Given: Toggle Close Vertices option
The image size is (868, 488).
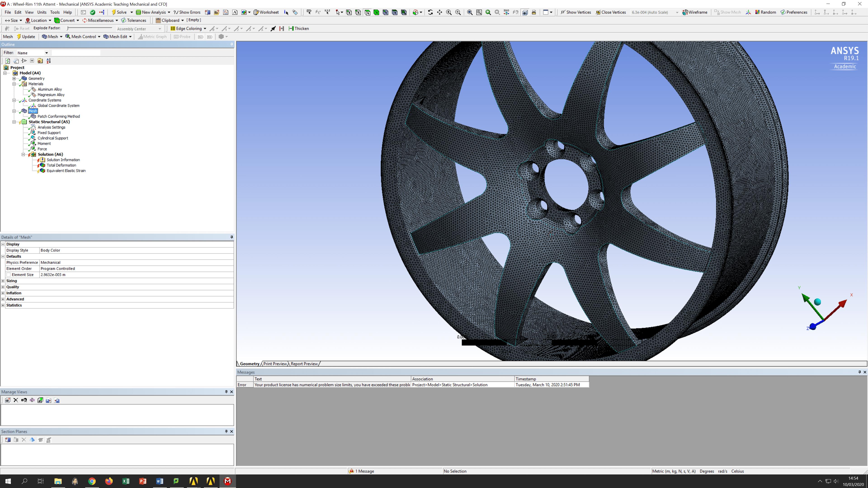Looking at the screenshot, I should coord(611,12).
